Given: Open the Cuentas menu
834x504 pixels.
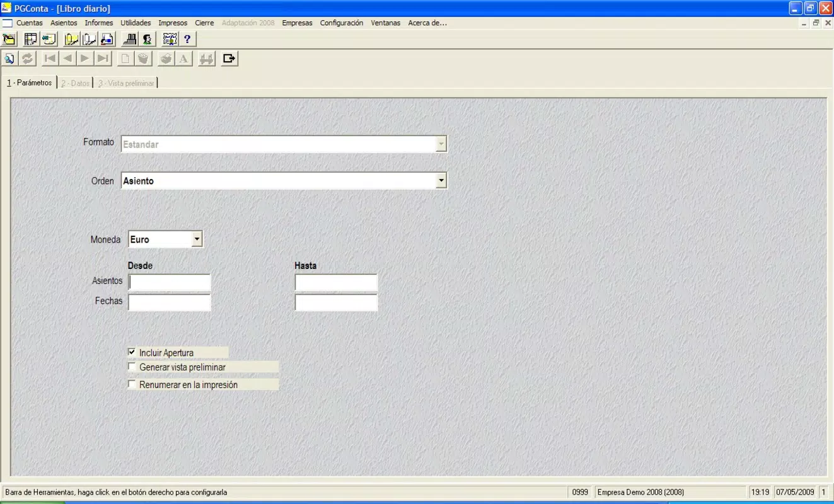Looking at the screenshot, I should [x=30, y=23].
